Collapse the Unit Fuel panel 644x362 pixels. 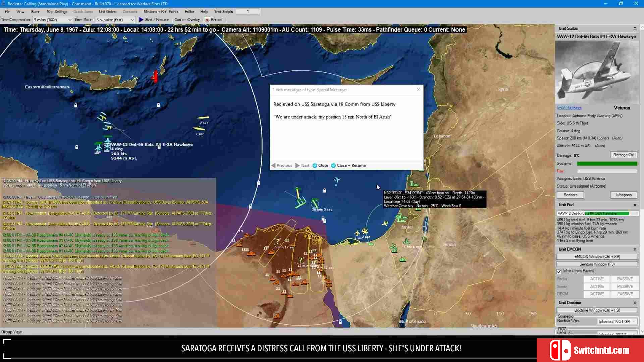(x=635, y=205)
